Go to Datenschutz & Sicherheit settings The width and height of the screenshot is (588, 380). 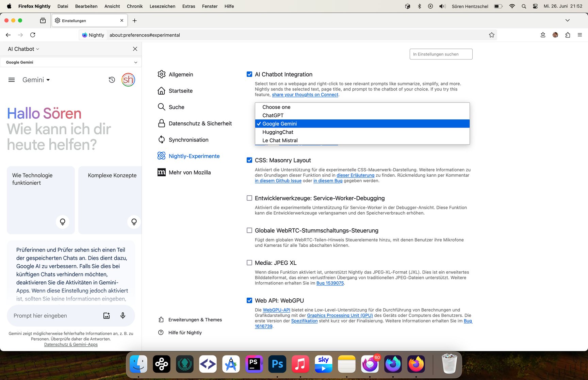[x=200, y=123]
